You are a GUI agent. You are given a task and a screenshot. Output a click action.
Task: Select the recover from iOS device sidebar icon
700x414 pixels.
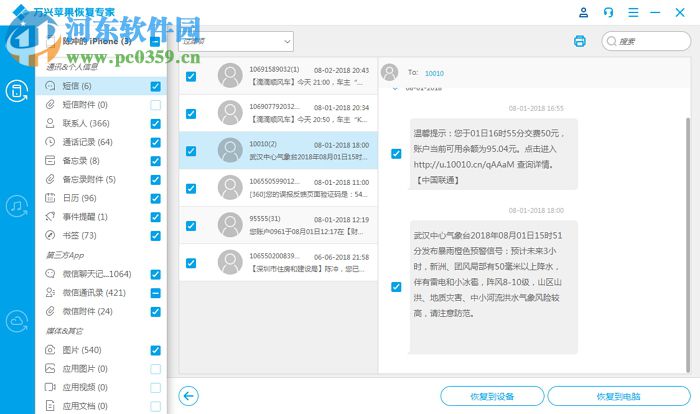tap(17, 91)
